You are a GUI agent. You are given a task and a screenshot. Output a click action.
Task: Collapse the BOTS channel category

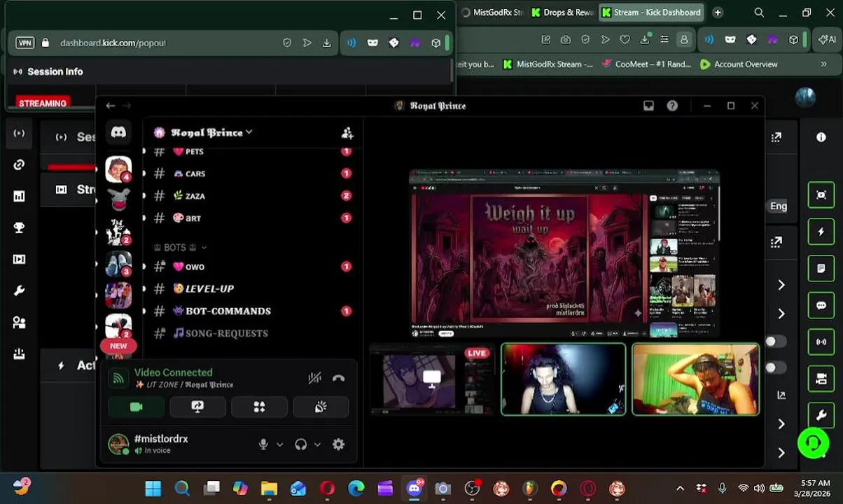coord(180,247)
